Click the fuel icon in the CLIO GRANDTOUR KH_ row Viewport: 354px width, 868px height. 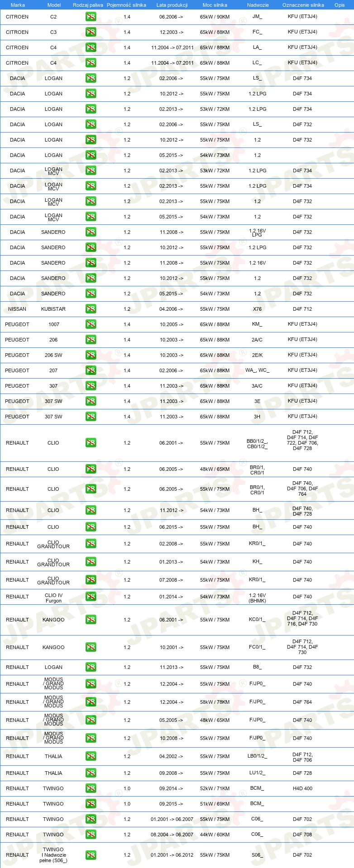[x=91, y=562]
